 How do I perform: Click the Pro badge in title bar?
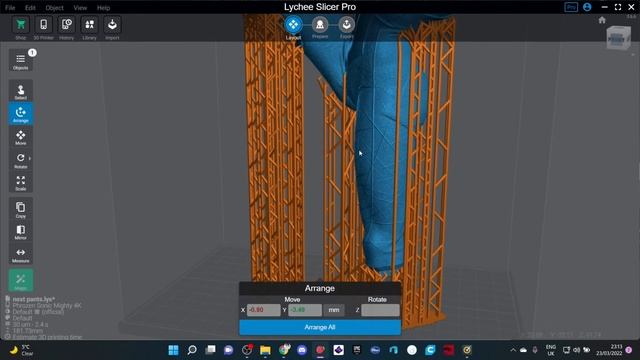[571, 7]
